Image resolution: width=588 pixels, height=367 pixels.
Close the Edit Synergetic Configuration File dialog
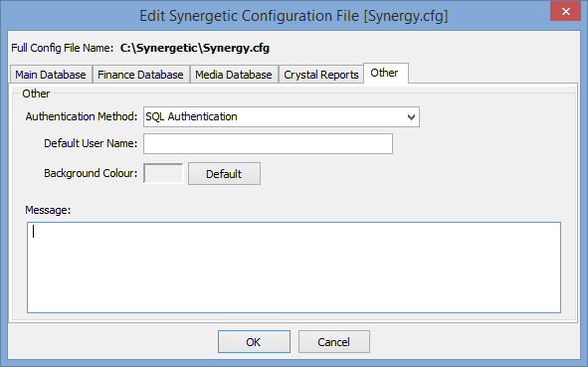point(565,11)
